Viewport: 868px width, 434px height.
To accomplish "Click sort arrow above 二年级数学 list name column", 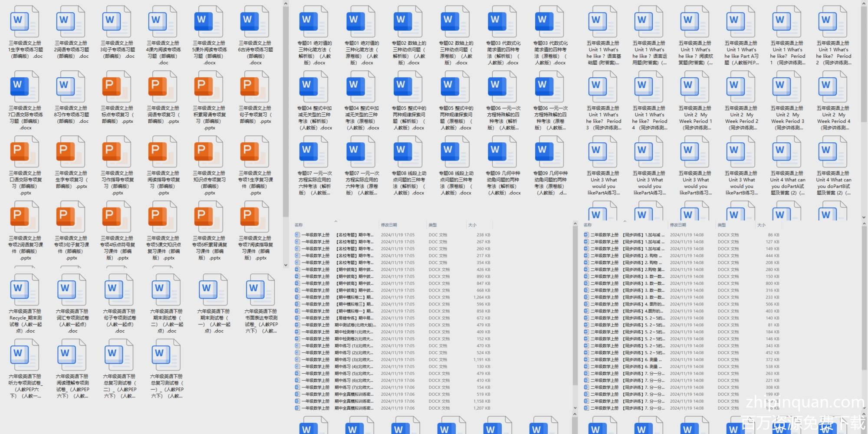I will 625,221.
